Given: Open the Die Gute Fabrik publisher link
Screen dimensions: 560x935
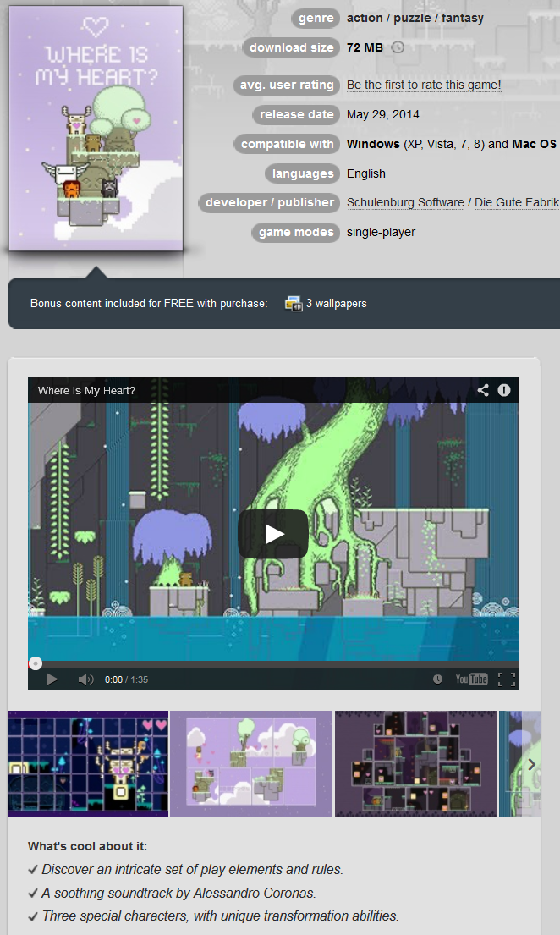Looking at the screenshot, I should point(517,202).
